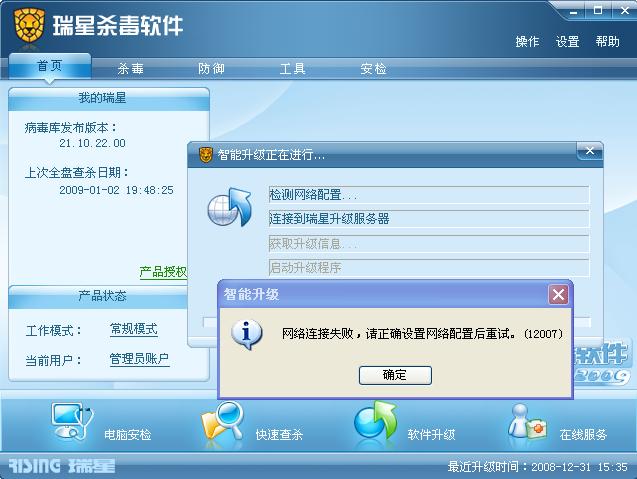Click the 上次全盘查杀日期 label
This screenshot has height=479, width=637.
[77, 173]
